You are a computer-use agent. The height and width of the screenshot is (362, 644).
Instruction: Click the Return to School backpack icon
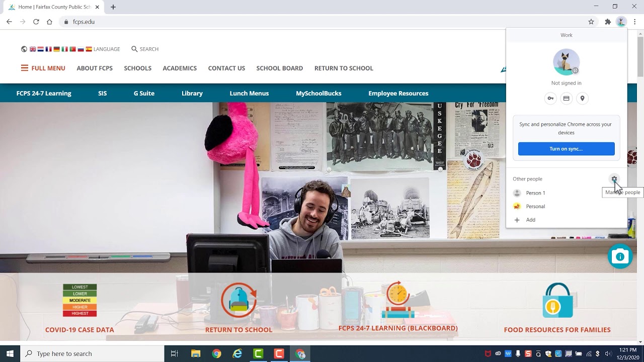239,300
